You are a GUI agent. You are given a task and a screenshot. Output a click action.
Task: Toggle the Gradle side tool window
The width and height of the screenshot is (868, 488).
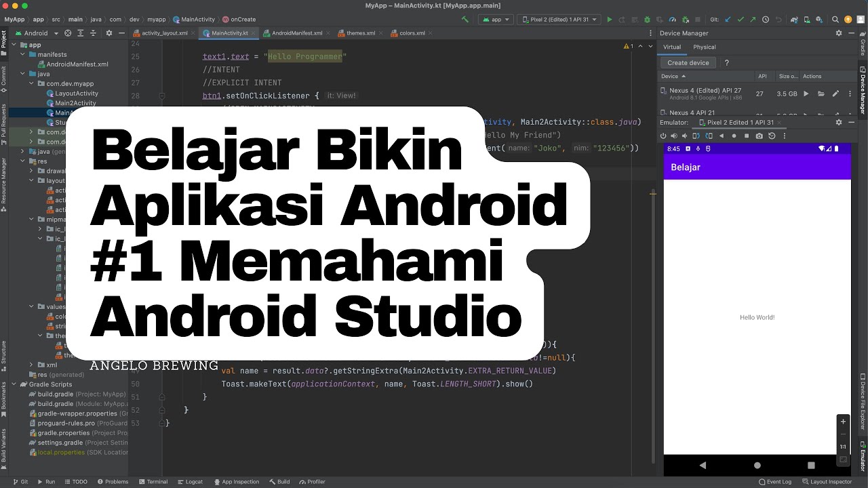[x=863, y=42]
